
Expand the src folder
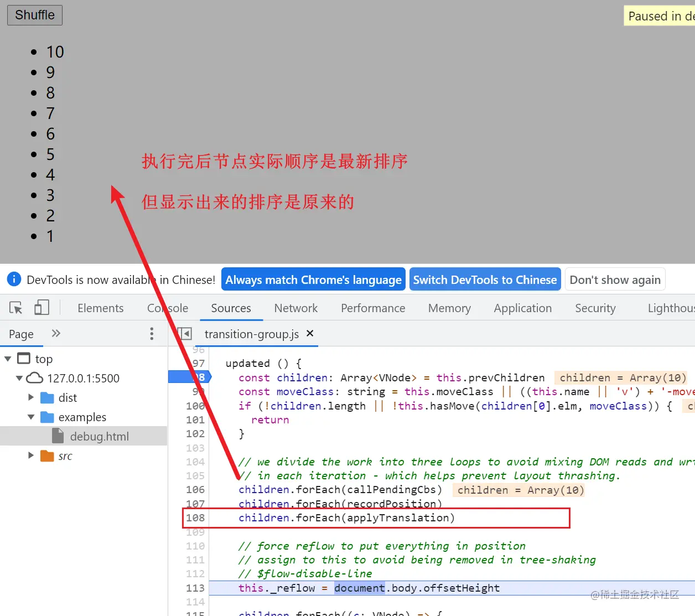point(31,455)
